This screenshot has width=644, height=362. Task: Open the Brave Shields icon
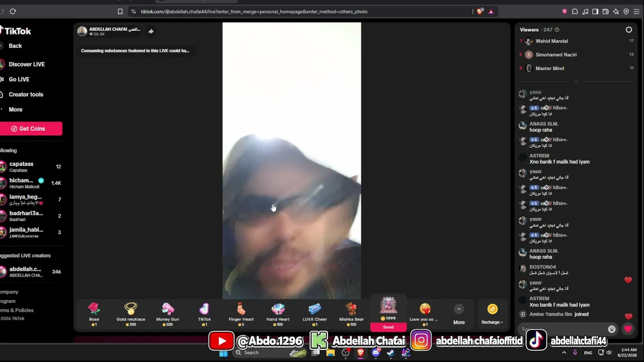click(480, 11)
